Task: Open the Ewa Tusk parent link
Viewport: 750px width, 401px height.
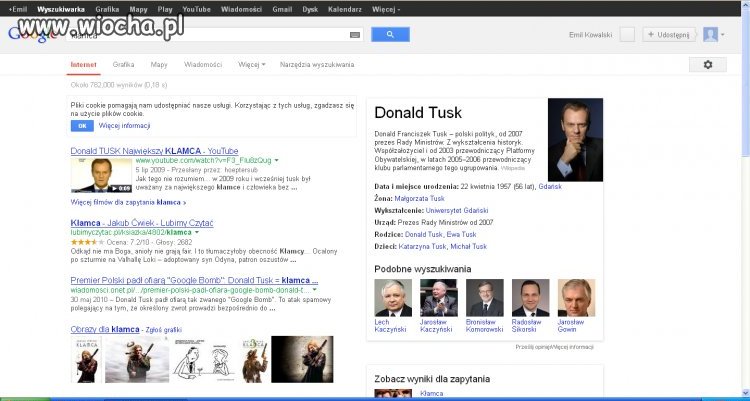Action: click(x=462, y=234)
